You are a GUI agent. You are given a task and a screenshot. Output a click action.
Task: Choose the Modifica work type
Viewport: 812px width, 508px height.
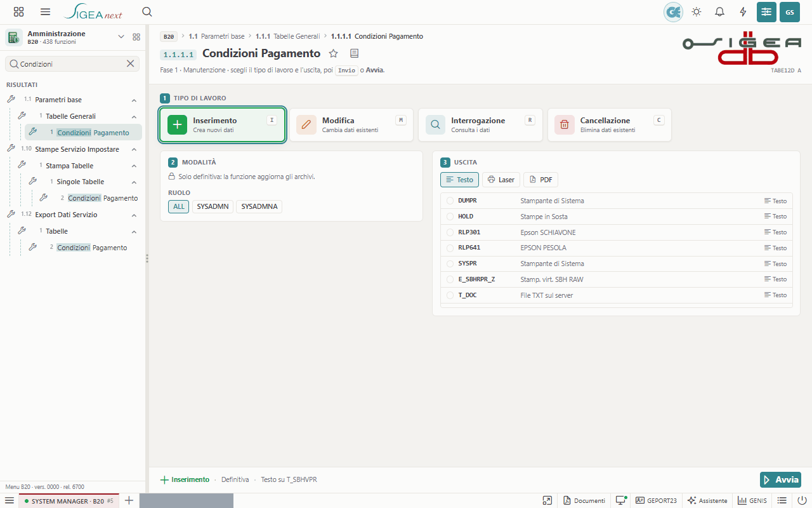click(351, 124)
